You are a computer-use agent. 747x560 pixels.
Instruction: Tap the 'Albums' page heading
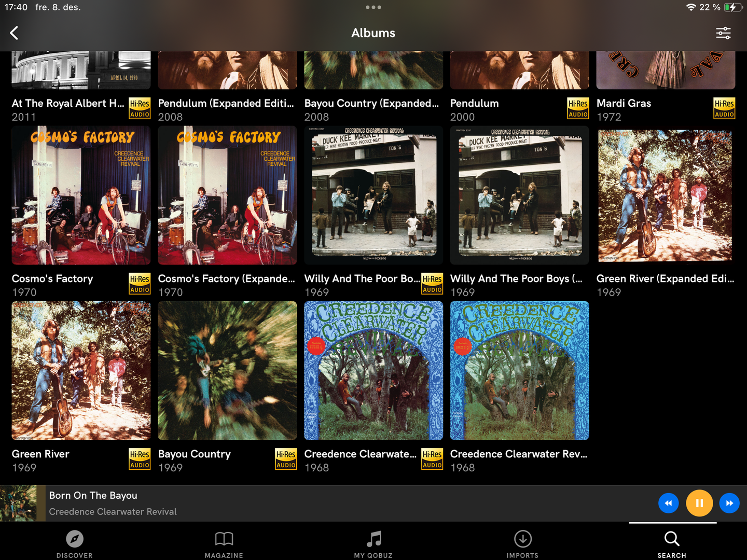(x=374, y=33)
